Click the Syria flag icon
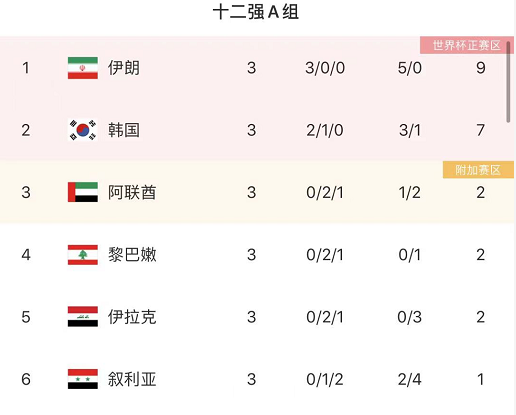 point(83,379)
